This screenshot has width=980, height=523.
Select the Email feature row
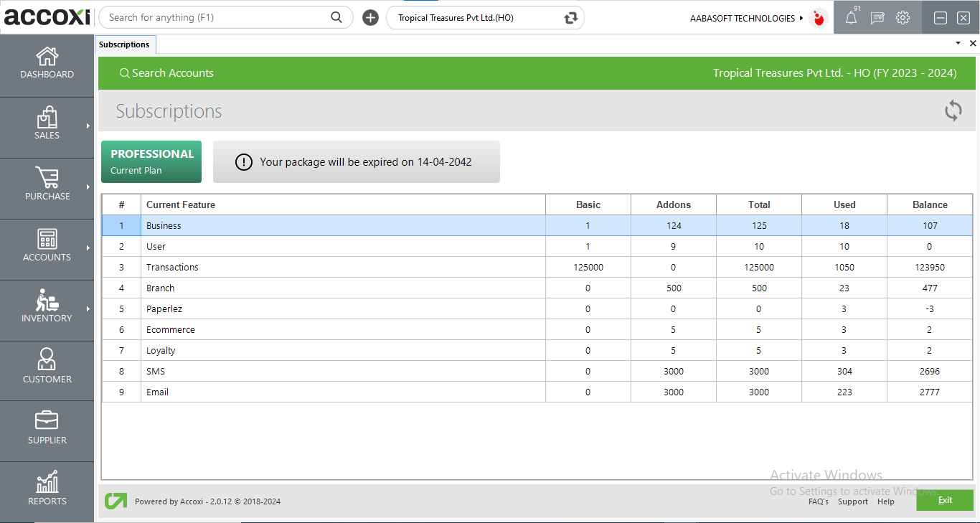[537, 392]
